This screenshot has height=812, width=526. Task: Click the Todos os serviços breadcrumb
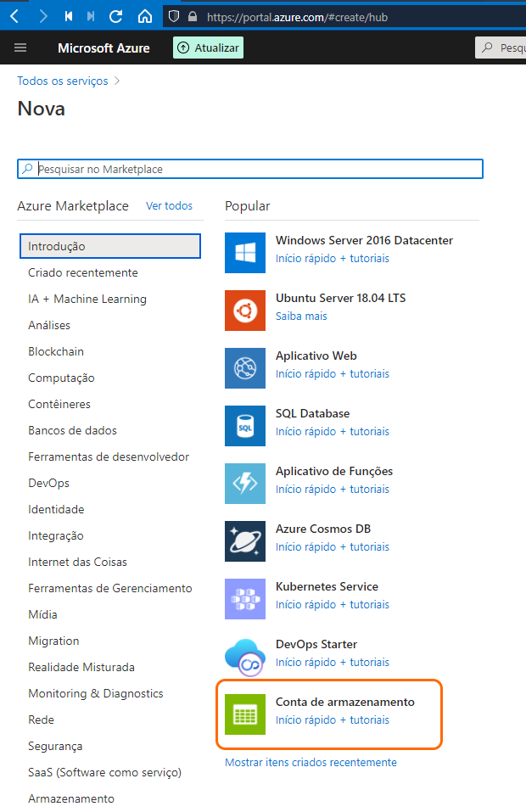point(63,81)
